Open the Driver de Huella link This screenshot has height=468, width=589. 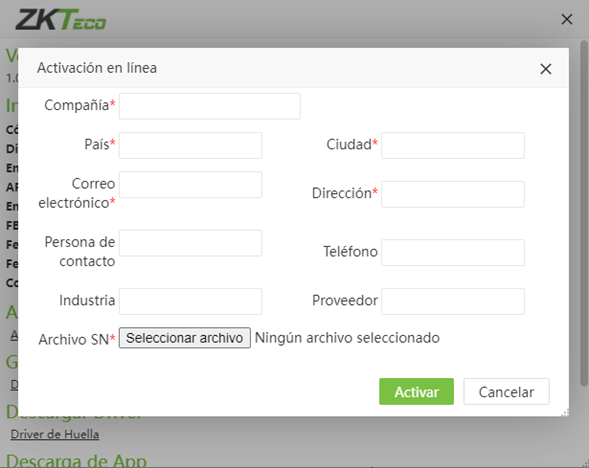pos(55,434)
